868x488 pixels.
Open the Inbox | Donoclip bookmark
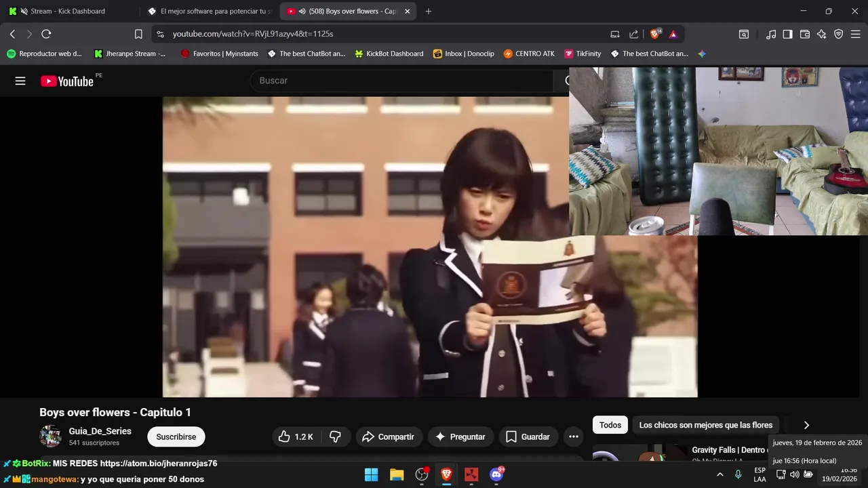click(x=464, y=54)
